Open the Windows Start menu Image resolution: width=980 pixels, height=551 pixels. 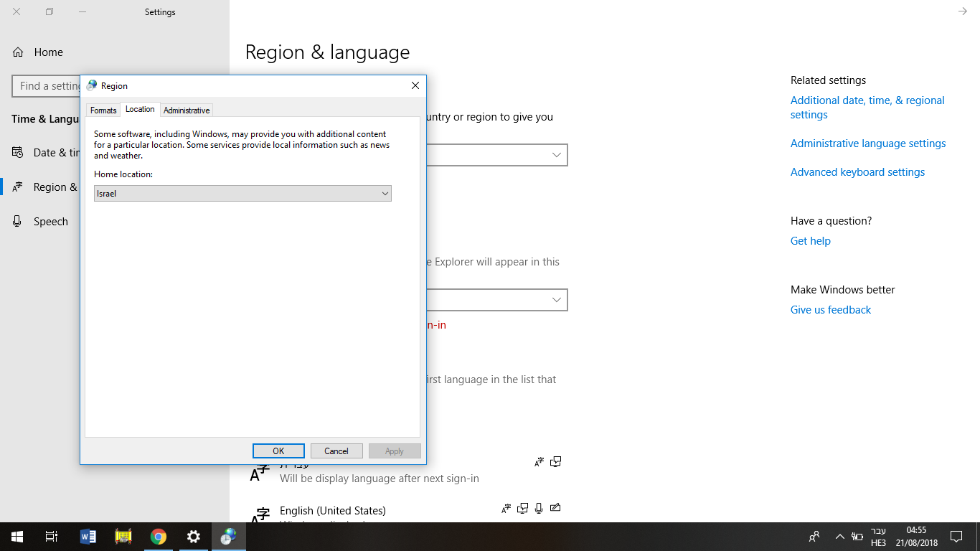pos(17,537)
